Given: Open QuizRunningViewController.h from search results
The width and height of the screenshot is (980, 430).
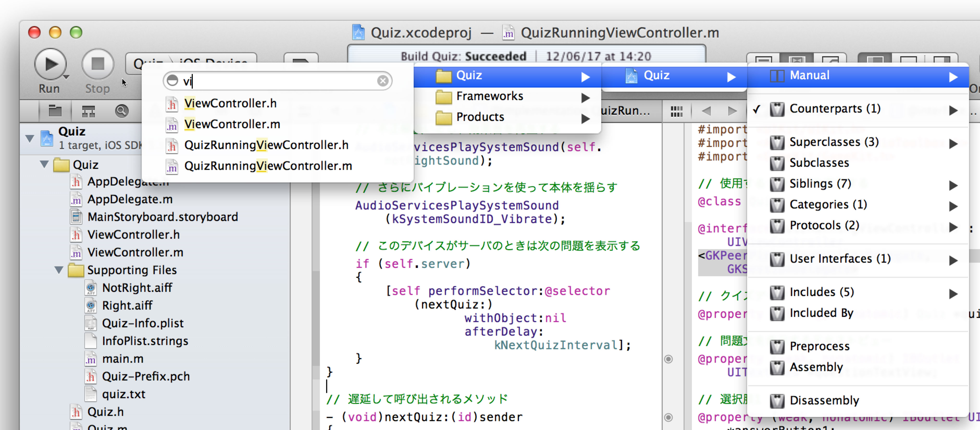Looking at the screenshot, I should pyautogui.click(x=266, y=145).
